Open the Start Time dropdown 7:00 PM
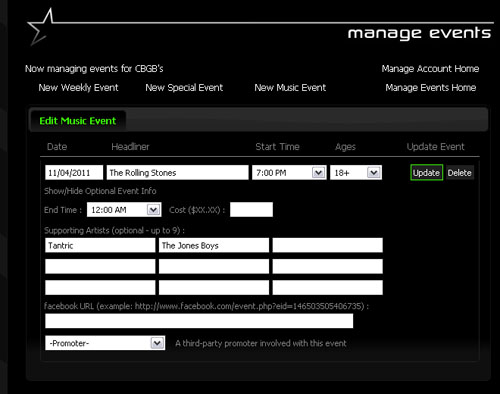Viewport: 500px width, 394px height. (289, 173)
